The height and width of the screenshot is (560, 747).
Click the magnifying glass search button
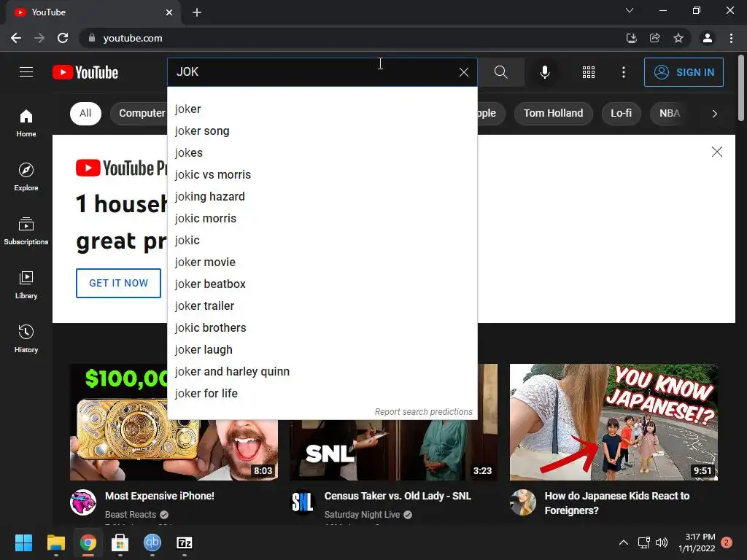[x=500, y=72]
